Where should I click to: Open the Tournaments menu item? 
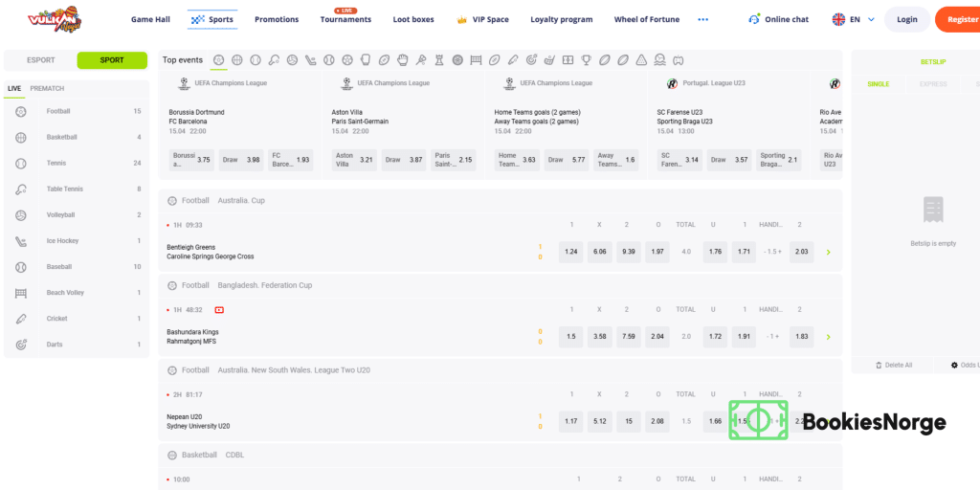point(345,19)
